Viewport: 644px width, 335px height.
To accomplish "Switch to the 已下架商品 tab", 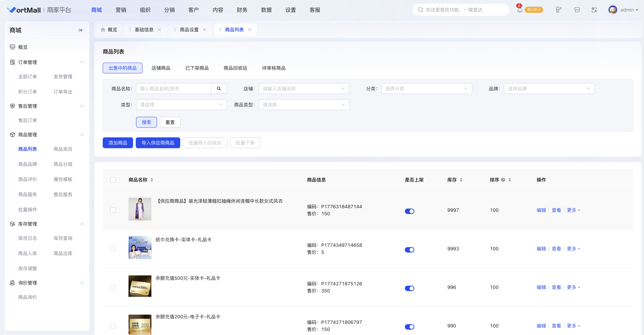I will [x=197, y=68].
